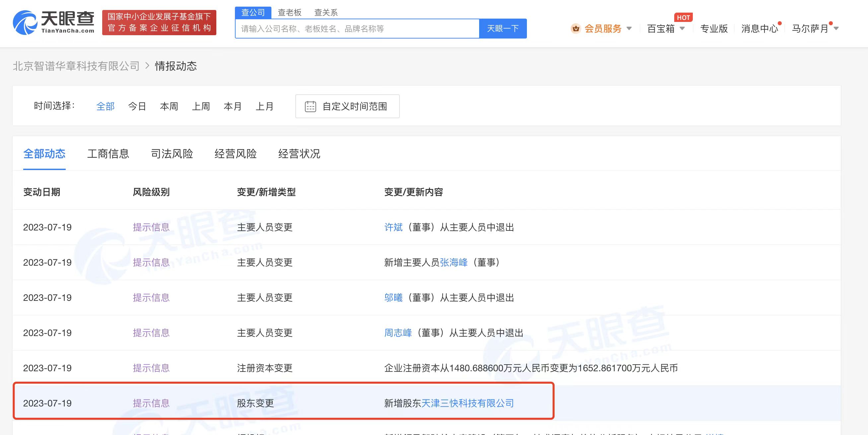
Task: Go to 北京智谱华章科技有限公司 breadcrumb
Action: pos(76,66)
